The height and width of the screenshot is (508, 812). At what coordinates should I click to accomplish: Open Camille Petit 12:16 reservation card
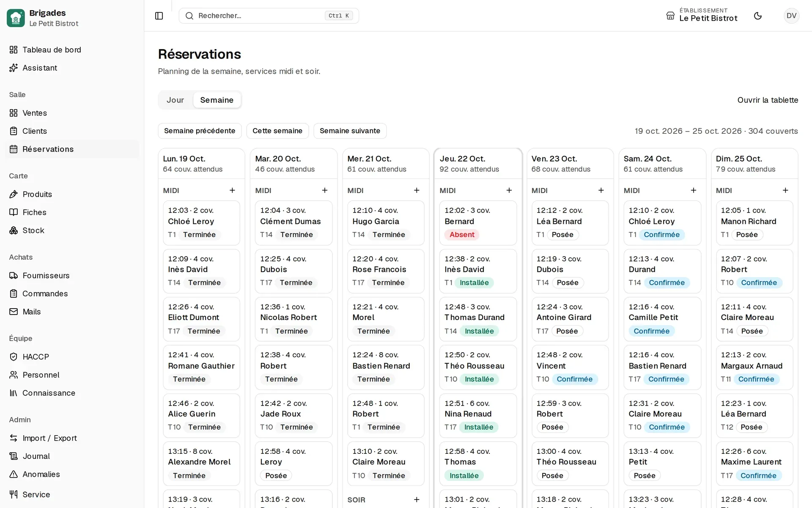click(662, 319)
